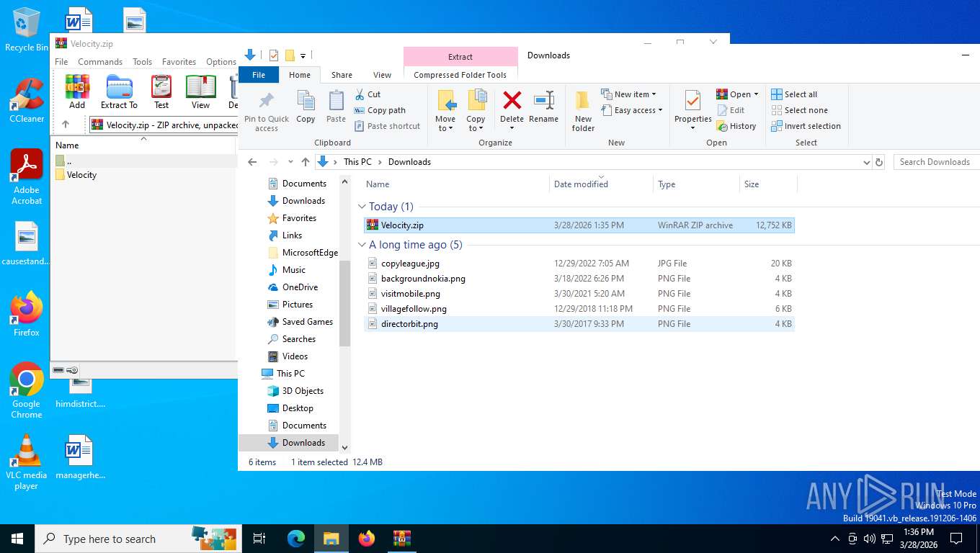Open Compressed Folder Tools tab
The width and height of the screenshot is (980, 553).
pyautogui.click(x=460, y=75)
